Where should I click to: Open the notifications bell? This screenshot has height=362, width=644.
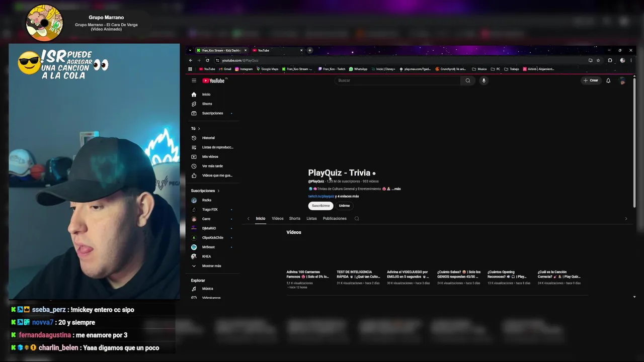point(608,80)
